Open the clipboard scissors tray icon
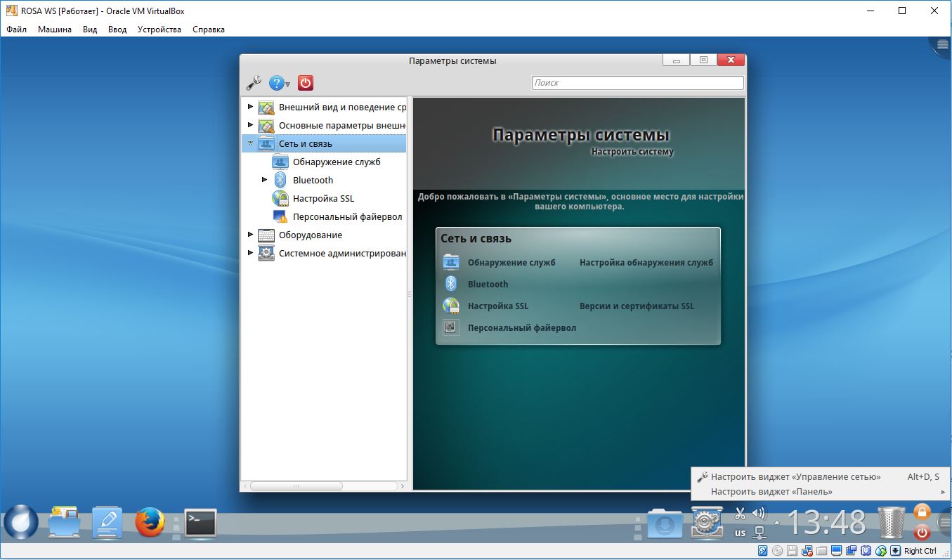 click(x=740, y=514)
